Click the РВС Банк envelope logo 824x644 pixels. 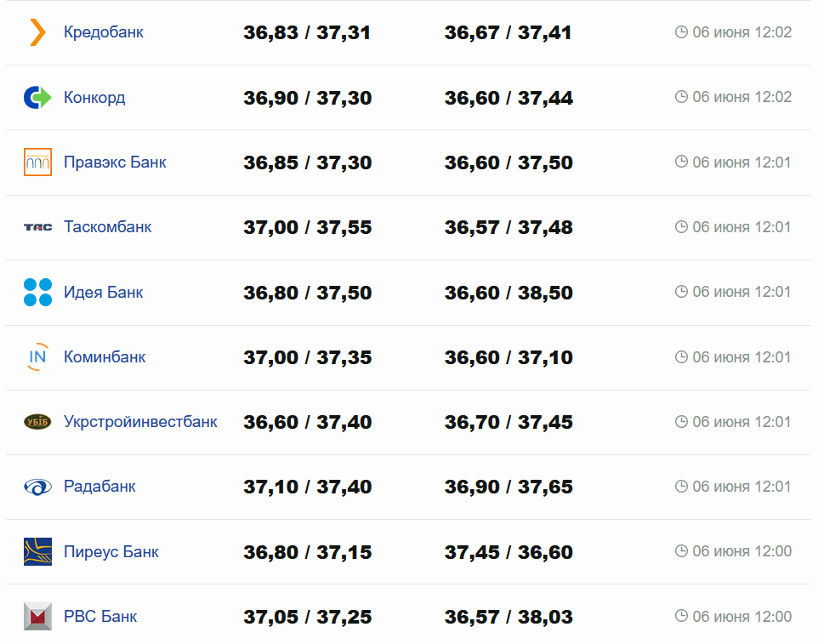[x=37, y=616]
